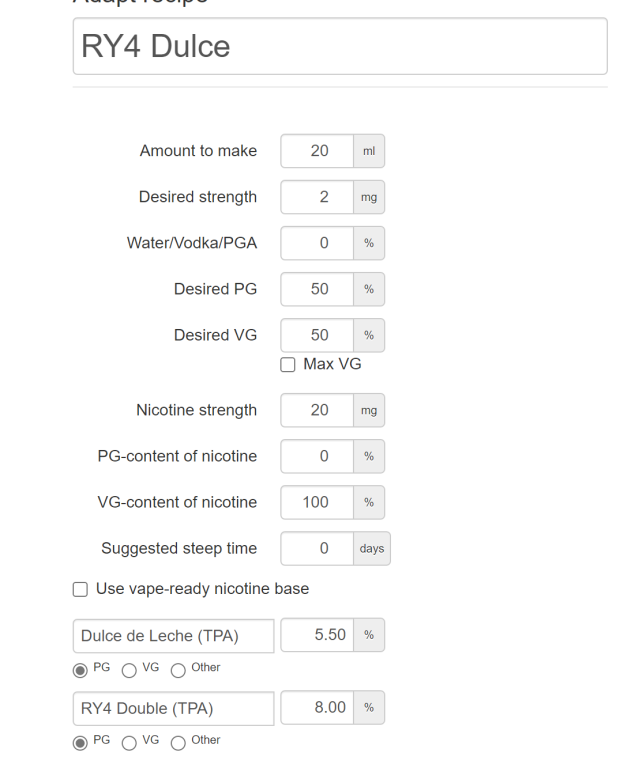The height and width of the screenshot is (768, 635).
Task: Select VG for Dulce de Leche flavor
Action: 129,671
